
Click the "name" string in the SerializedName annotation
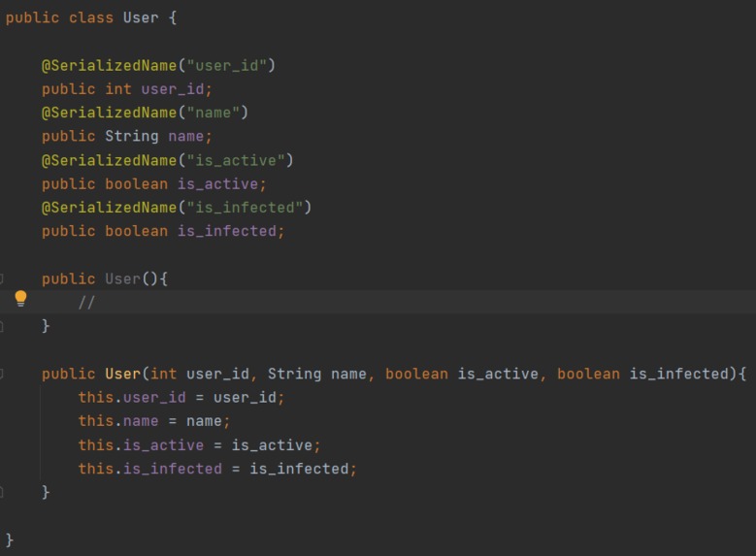coord(214,113)
